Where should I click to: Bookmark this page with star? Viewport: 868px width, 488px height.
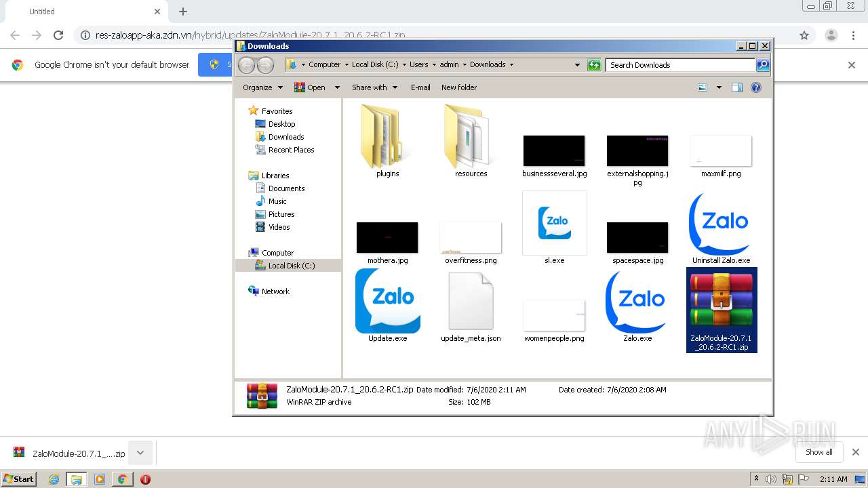804,35
